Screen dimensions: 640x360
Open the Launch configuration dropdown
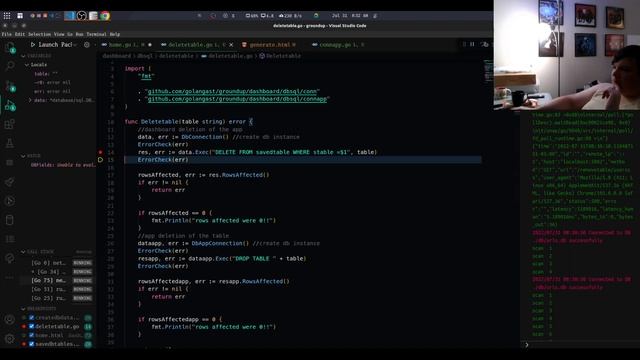click(57, 44)
